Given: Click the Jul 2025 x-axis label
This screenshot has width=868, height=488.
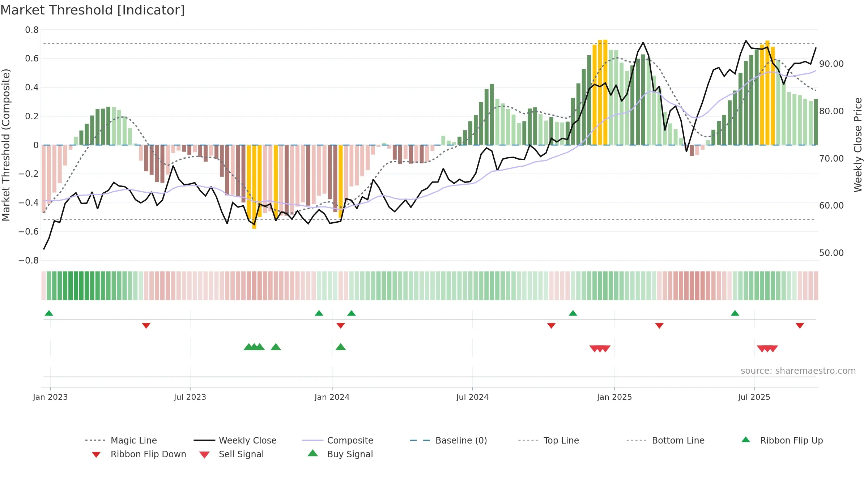Looking at the screenshot, I should coord(754,397).
